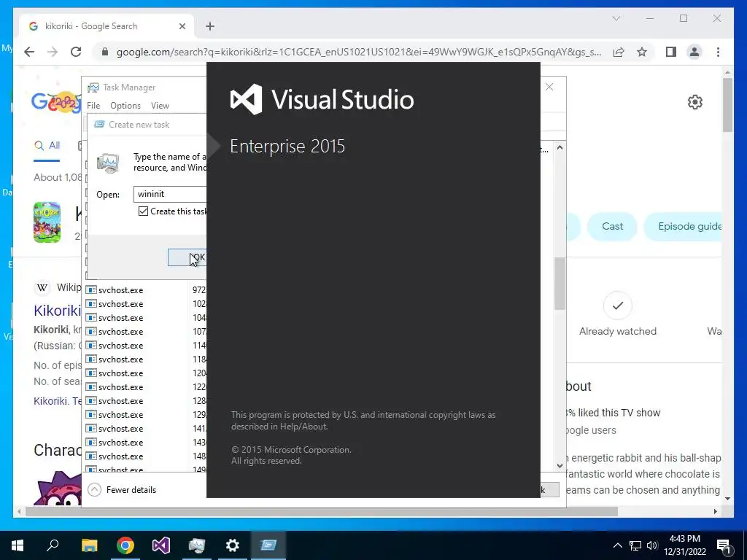Click the Chrome page vertical scrollbar thumb

click(x=727, y=106)
